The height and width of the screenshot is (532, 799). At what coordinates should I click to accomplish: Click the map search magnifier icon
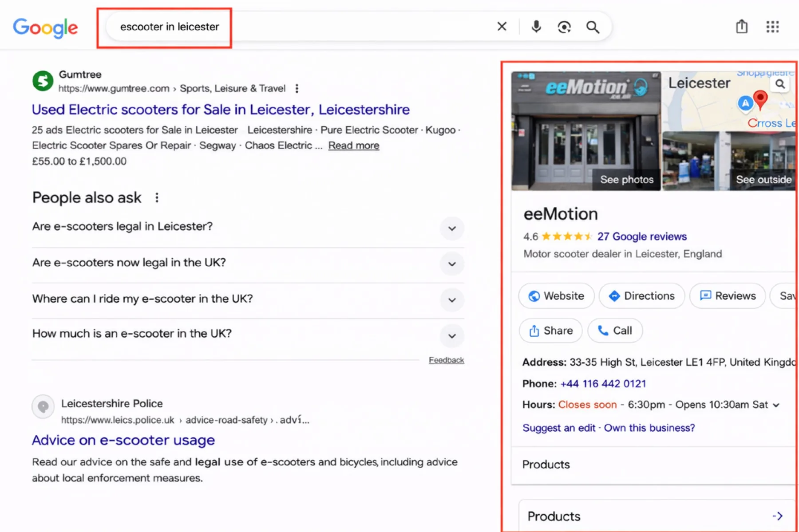pyautogui.click(x=780, y=84)
